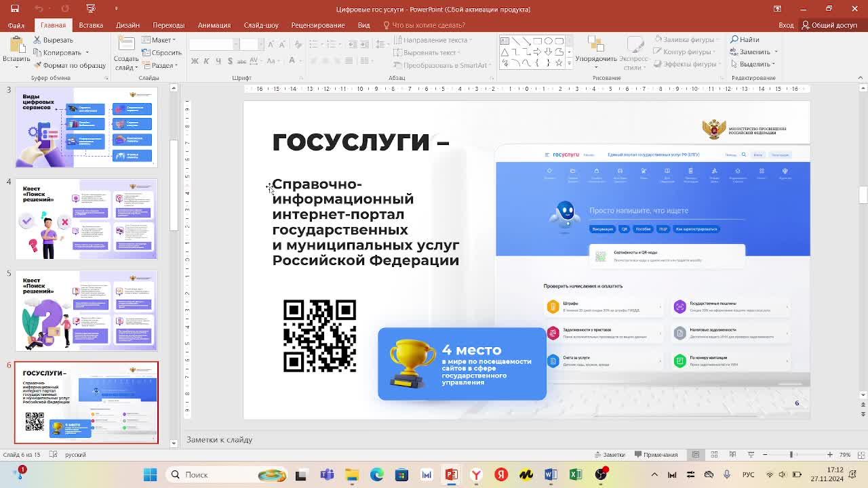
Task: Open the Вид ribbon tab
Action: point(363,25)
